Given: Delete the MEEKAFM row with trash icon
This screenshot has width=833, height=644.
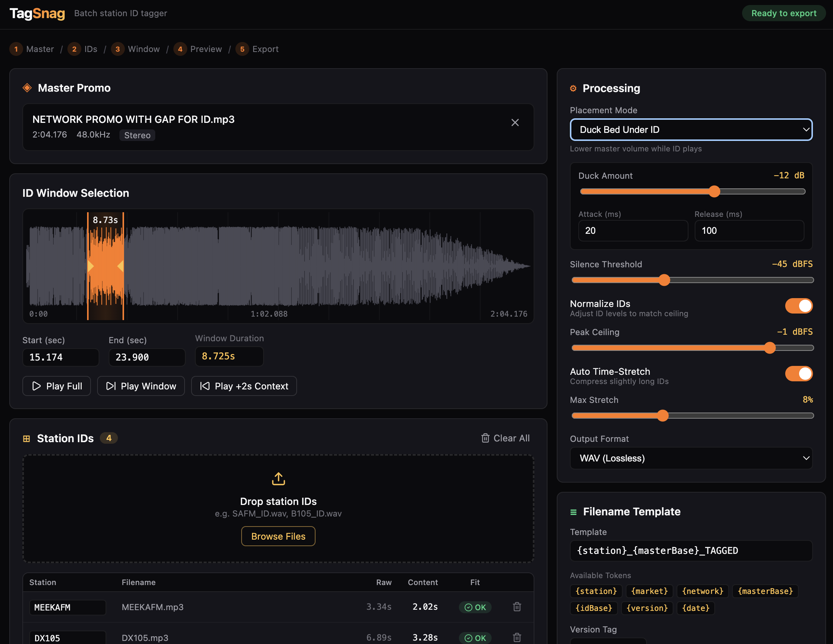Looking at the screenshot, I should [517, 607].
